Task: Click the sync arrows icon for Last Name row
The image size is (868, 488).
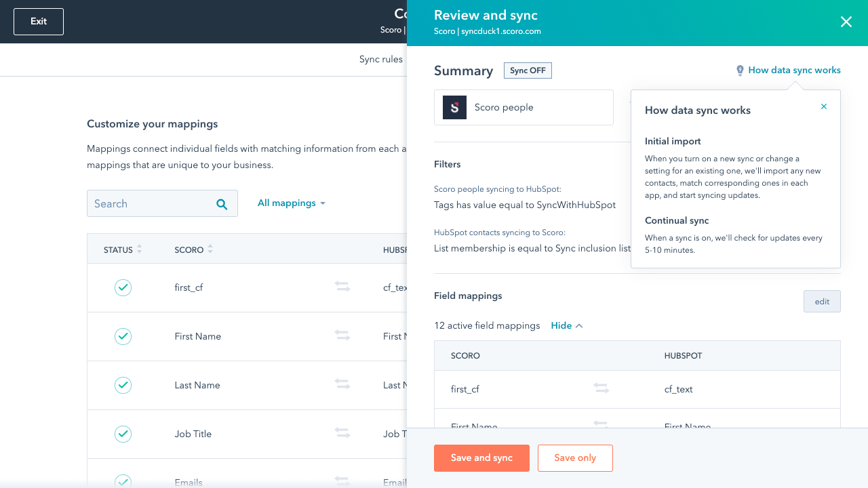Action: pyautogui.click(x=342, y=385)
